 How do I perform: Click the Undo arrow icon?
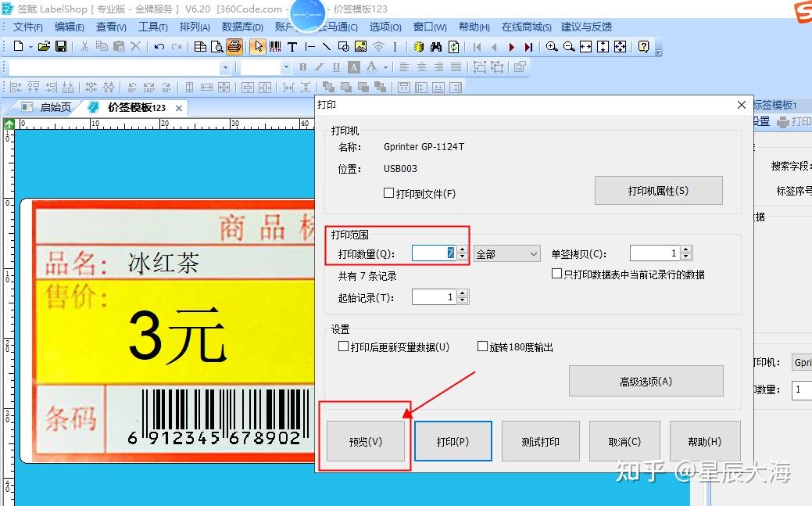(x=159, y=47)
